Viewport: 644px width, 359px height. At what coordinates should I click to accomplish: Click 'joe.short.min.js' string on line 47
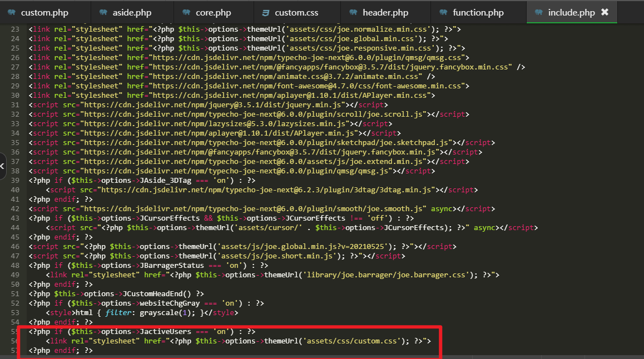point(279,256)
